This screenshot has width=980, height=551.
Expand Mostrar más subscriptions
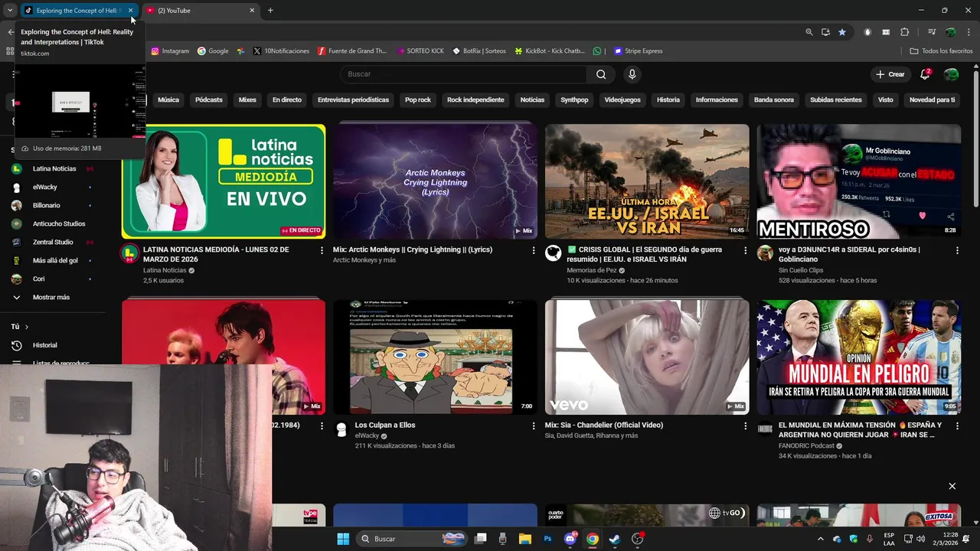[51, 297]
